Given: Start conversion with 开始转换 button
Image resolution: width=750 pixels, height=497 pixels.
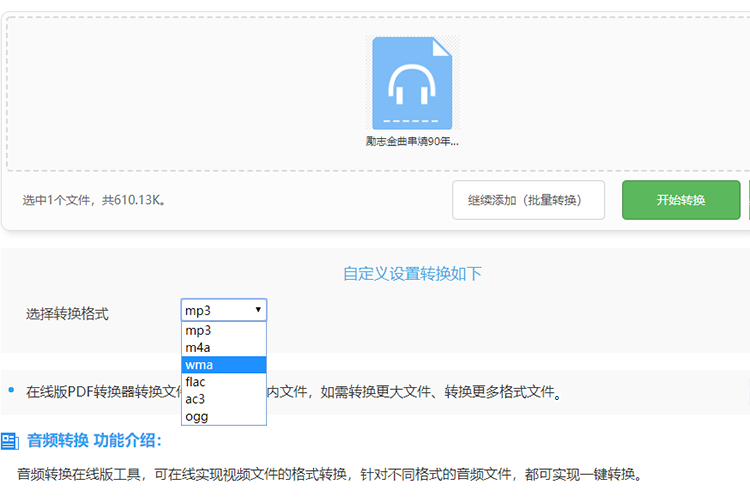Looking at the screenshot, I should pos(681,200).
